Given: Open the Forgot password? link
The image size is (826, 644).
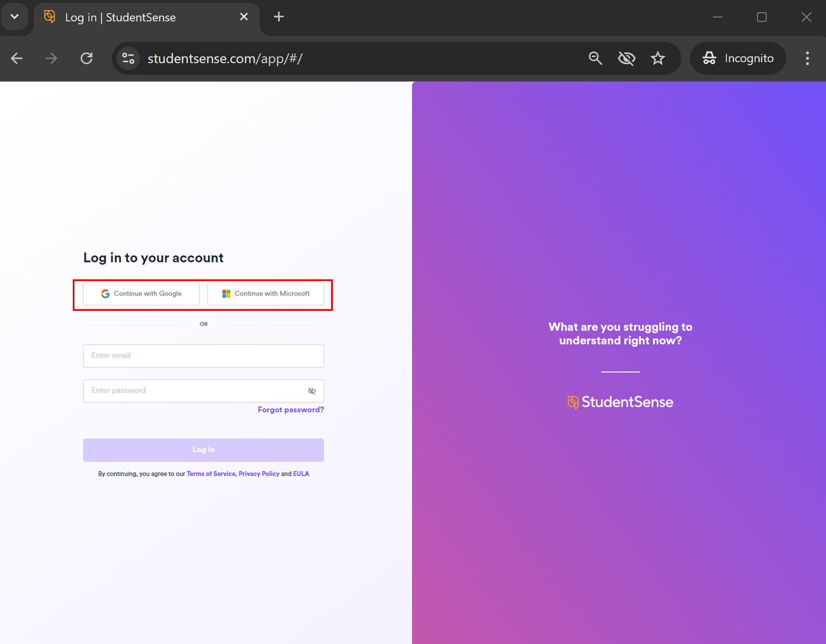Looking at the screenshot, I should (290, 410).
